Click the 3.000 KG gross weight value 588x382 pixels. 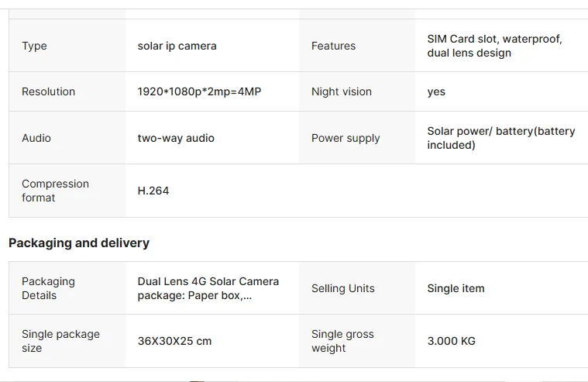(x=451, y=341)
